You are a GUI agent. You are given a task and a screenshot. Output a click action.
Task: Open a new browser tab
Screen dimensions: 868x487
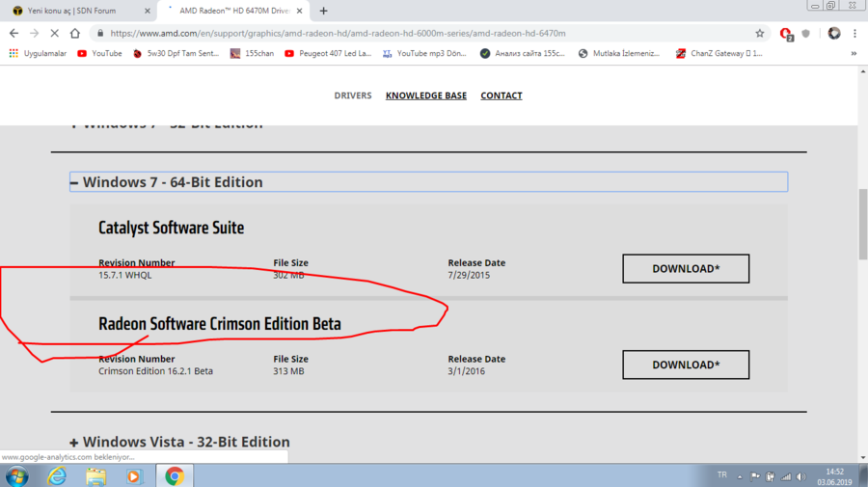click(x=323, y=11)
